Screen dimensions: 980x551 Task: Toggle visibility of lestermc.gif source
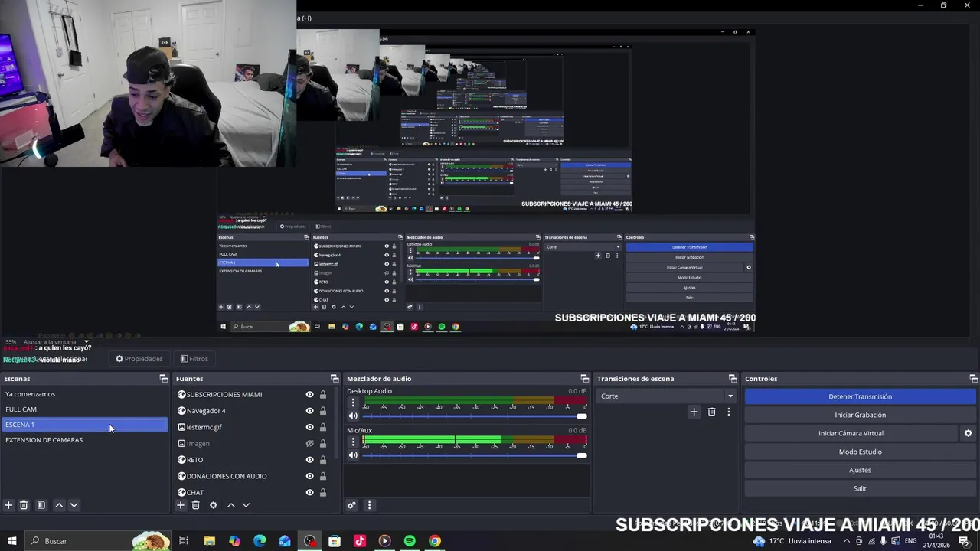309,427
